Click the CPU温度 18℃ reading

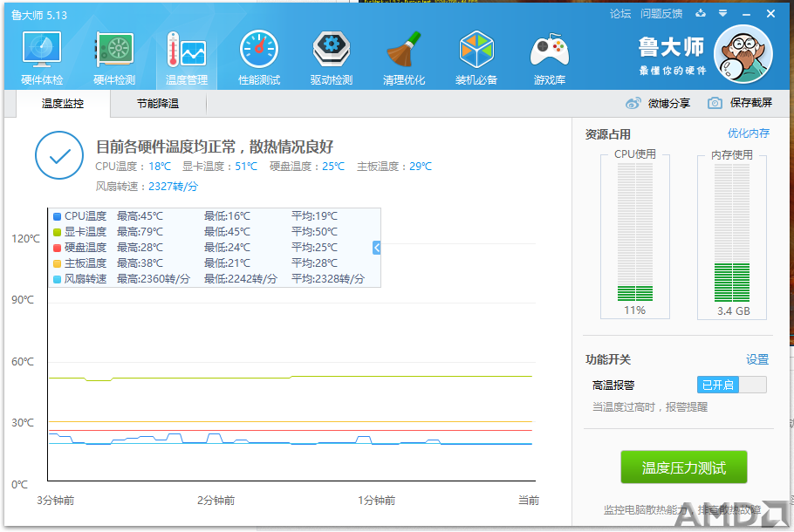(133, 166)
